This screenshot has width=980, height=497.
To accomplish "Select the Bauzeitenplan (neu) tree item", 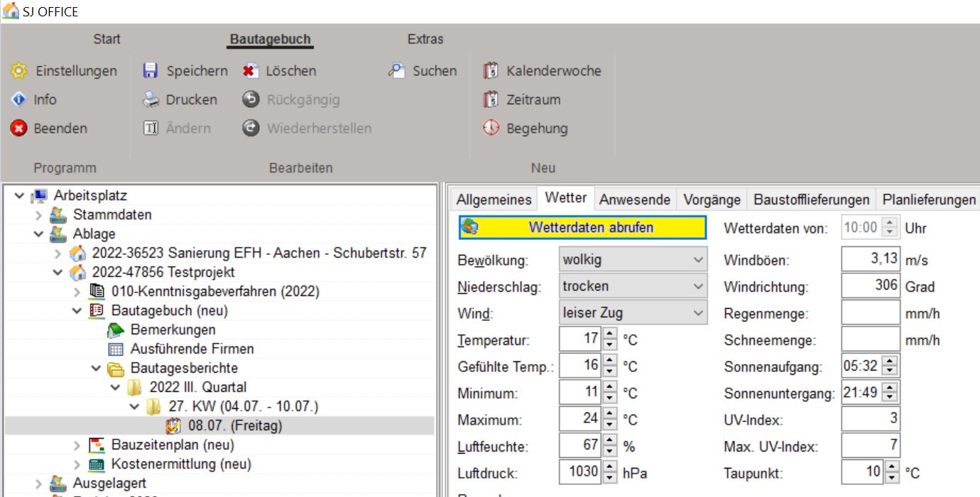I will click(172, 445).
